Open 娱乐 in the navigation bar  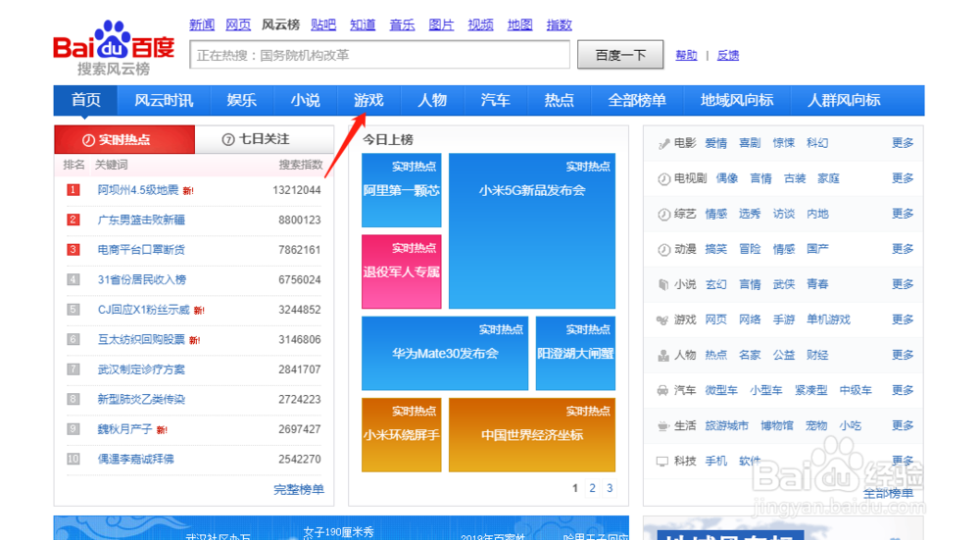(242, 100)
